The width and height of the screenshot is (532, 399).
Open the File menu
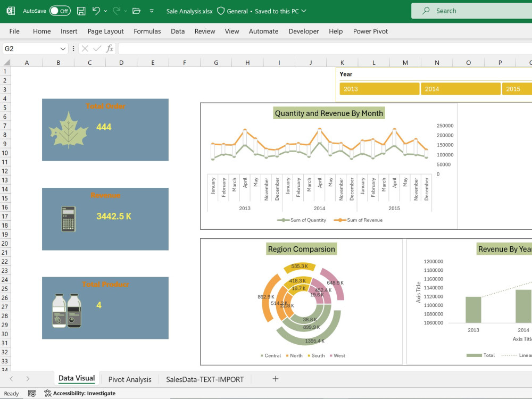point(14,31)
